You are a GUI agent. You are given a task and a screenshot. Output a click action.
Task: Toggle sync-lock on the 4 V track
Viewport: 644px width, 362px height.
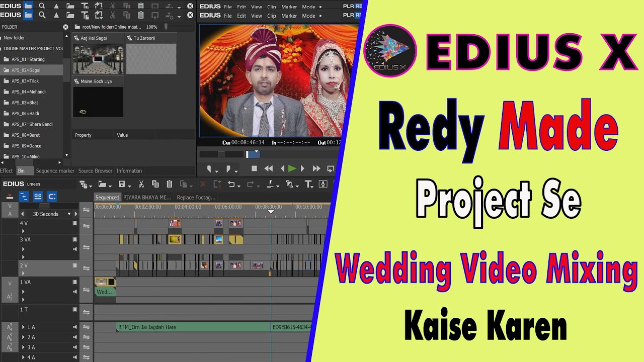pyautogui.click(x=86, y=226)
